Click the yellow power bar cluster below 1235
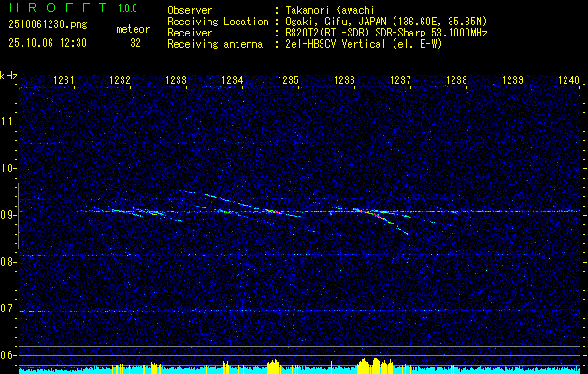This screenshot has width=588, height=374. (x=273, y=367)
